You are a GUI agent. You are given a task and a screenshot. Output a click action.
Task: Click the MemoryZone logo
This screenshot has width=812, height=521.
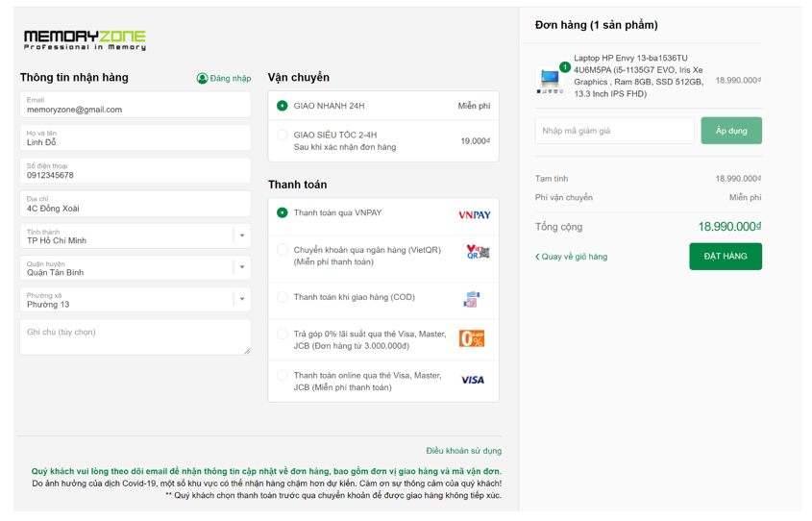85,39
